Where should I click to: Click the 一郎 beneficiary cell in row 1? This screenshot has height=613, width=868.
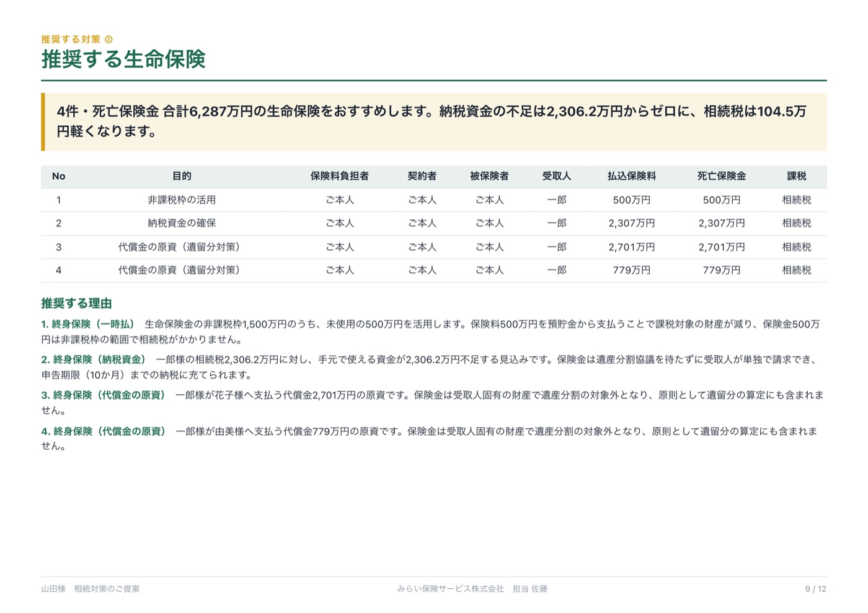click(x=557, y=200)
